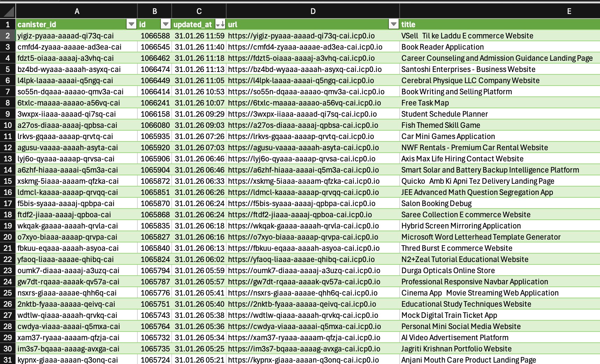
Task: Click url cell 'https://yfaoq-liaaa-aaaae-qhibq-cai.icp0.io'
Action: pyautogui.click(x=313, y=259)
